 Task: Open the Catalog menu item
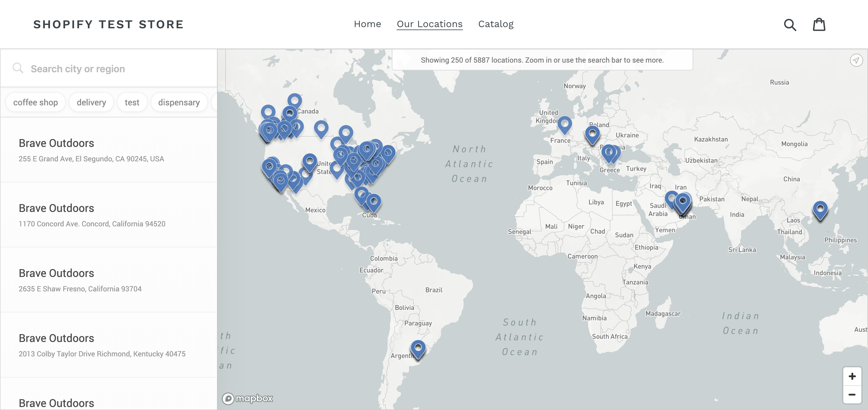[x=496, y=24]
